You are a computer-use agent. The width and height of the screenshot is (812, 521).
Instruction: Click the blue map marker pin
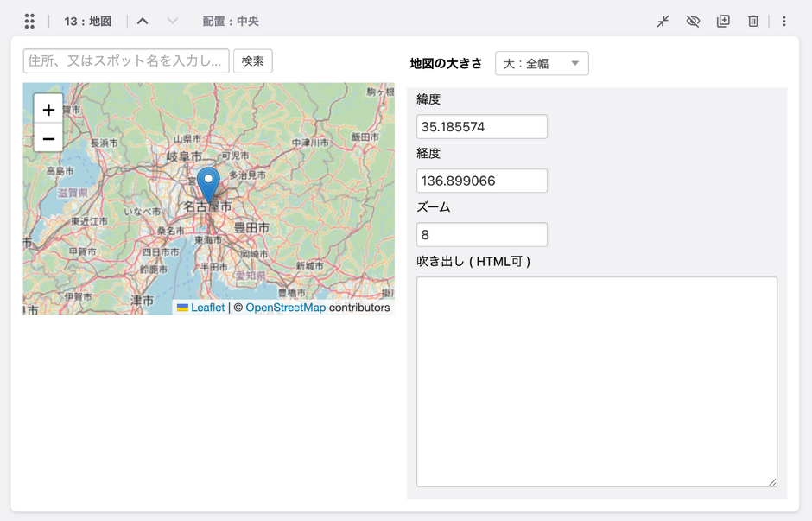tap(208, 183)
